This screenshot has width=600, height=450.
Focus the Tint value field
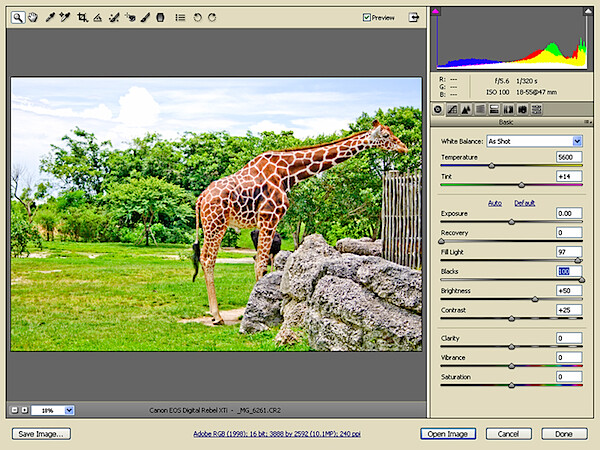[x=569, y=176]
